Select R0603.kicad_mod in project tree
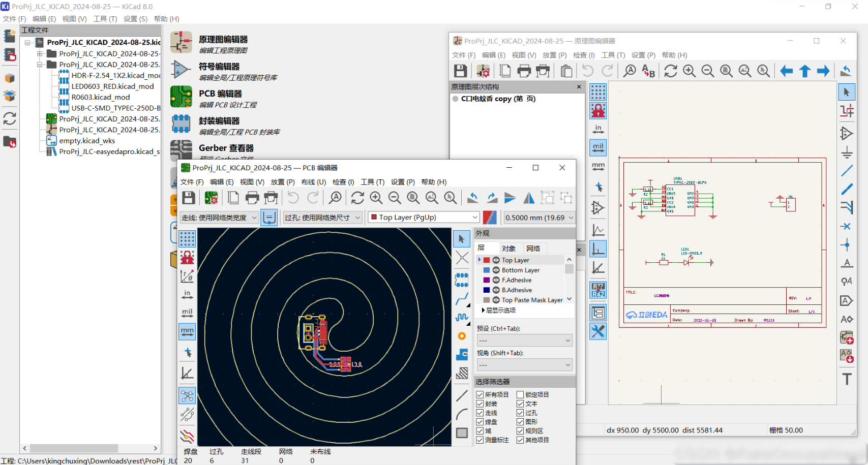The image size is (868, 465). (100, 97)
